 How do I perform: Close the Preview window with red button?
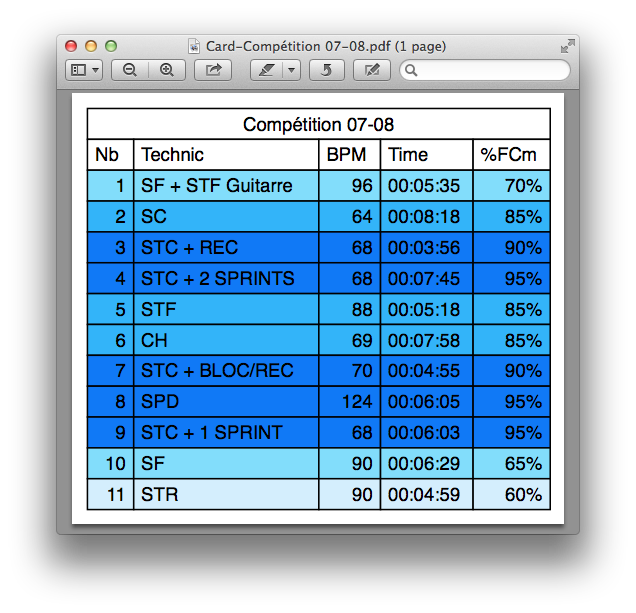pos(71,46)
